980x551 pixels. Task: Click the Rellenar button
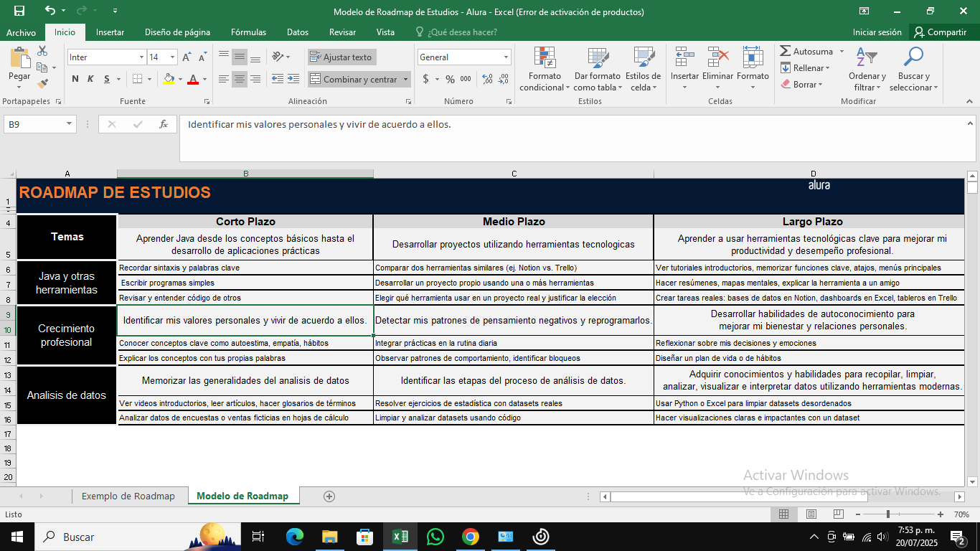[x=804, y=68]
